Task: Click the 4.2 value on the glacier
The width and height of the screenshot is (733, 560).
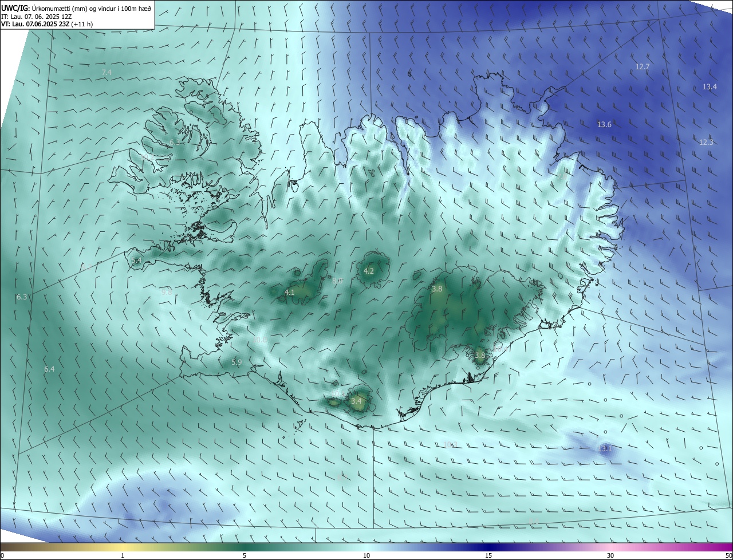Action: click(x=369, y=271)
